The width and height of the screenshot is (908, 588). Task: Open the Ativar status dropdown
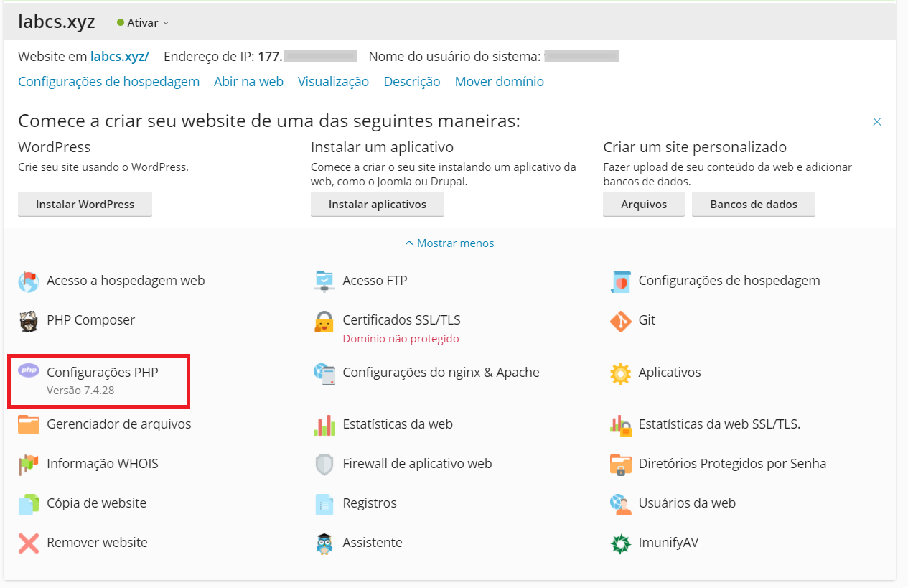[x=144, y=23]
